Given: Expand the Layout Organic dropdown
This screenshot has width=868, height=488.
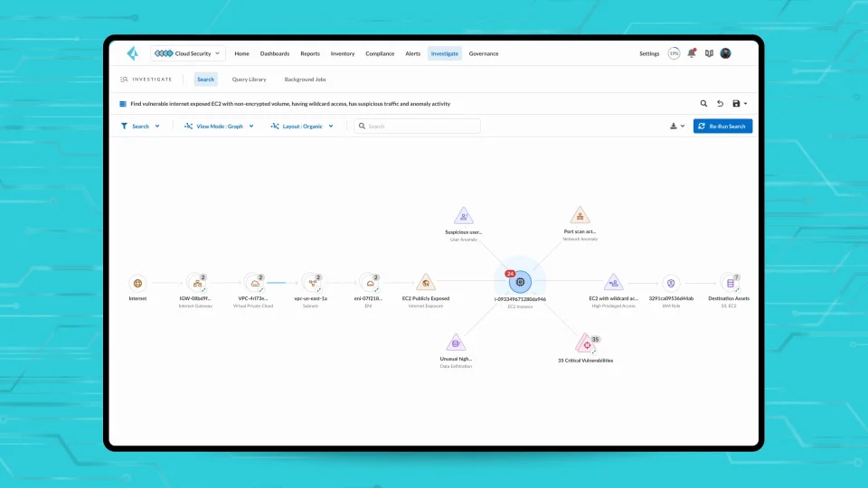Looking at the screenshot, I should tap(302, 127).
